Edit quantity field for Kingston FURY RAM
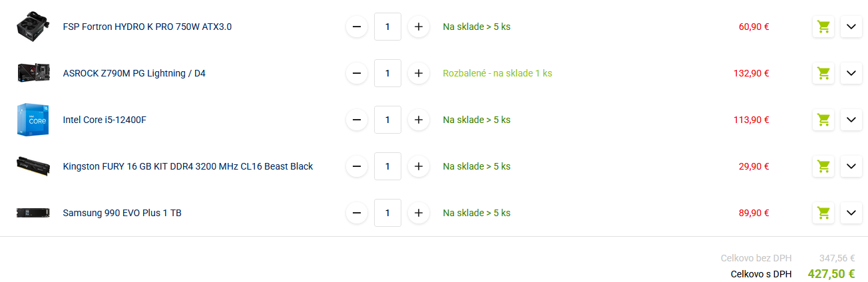868x282 pixels. point(387,166)
